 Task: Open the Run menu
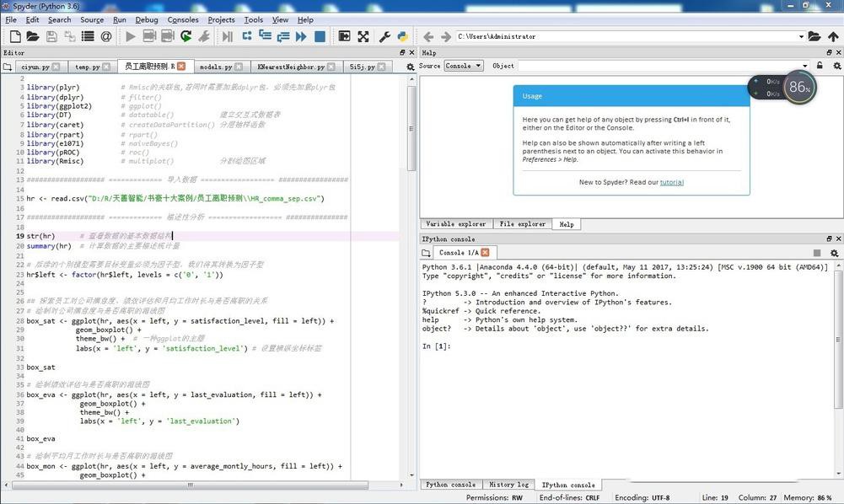click(120, 19)
